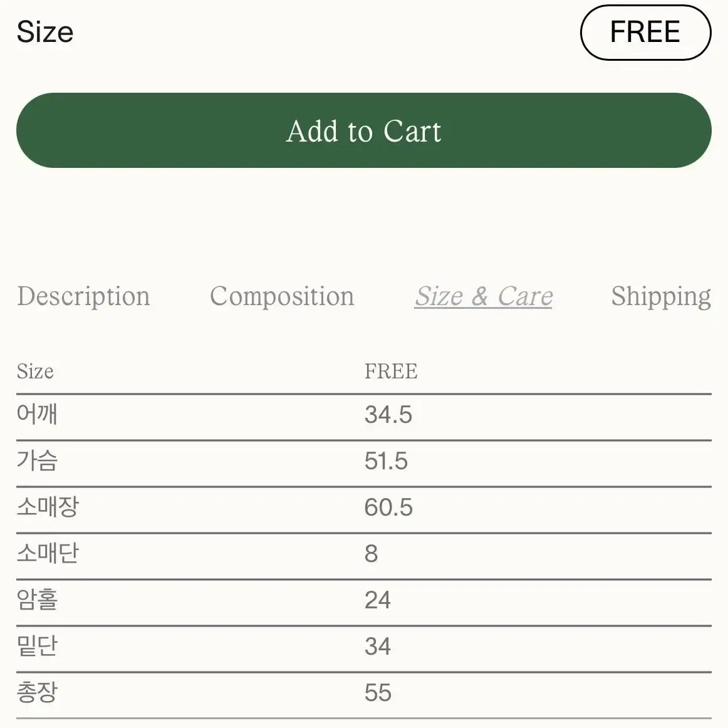Click the 55 total length value

coord(378,693)
